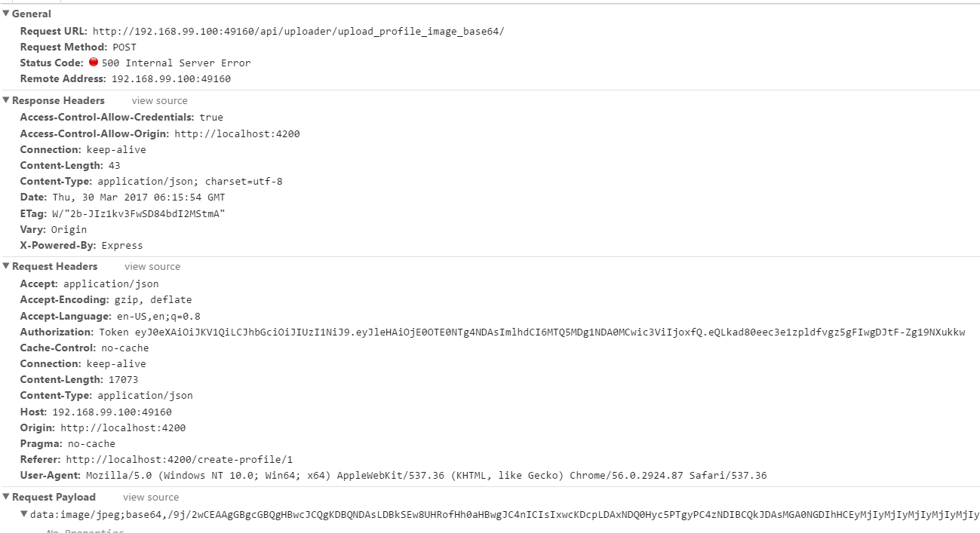The width and height of the screenshot is (980, 533).
Task: View source of Response Headers
Action: 159,100
